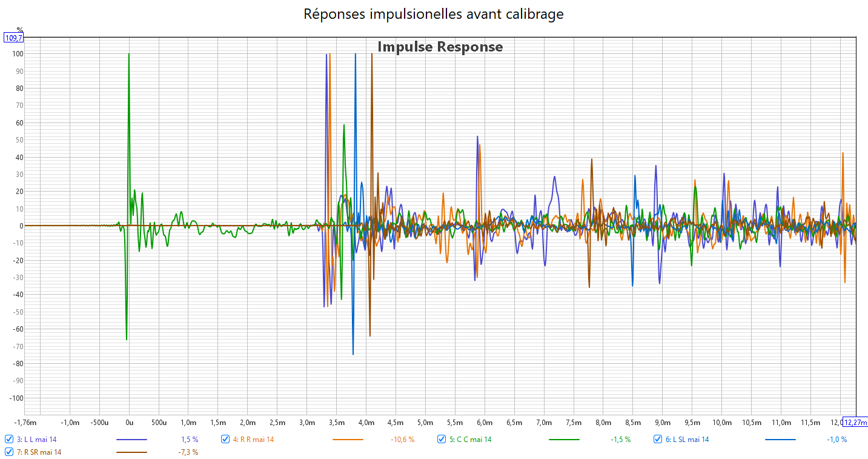Select the green C C line swatch
This screenshot has width=868, height=459.
pyautogui.click(x=564, y=440)
